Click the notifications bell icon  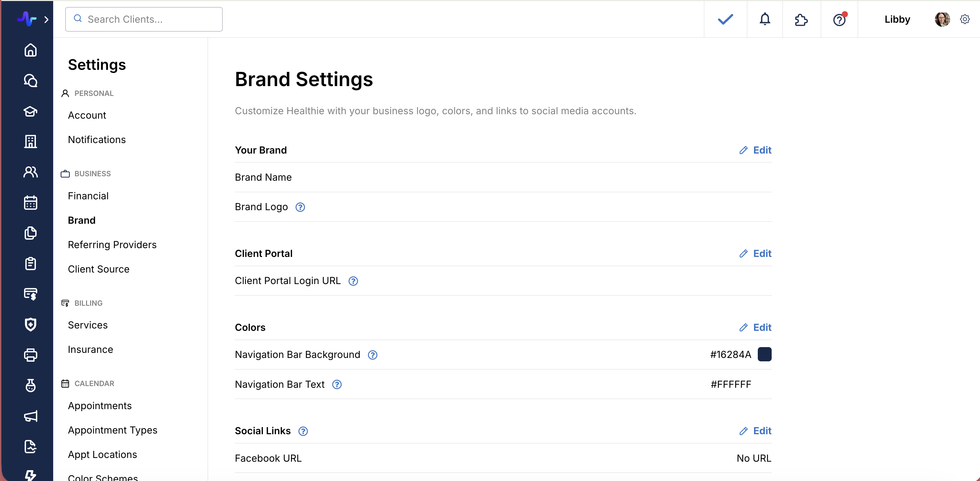coord(765,19)
